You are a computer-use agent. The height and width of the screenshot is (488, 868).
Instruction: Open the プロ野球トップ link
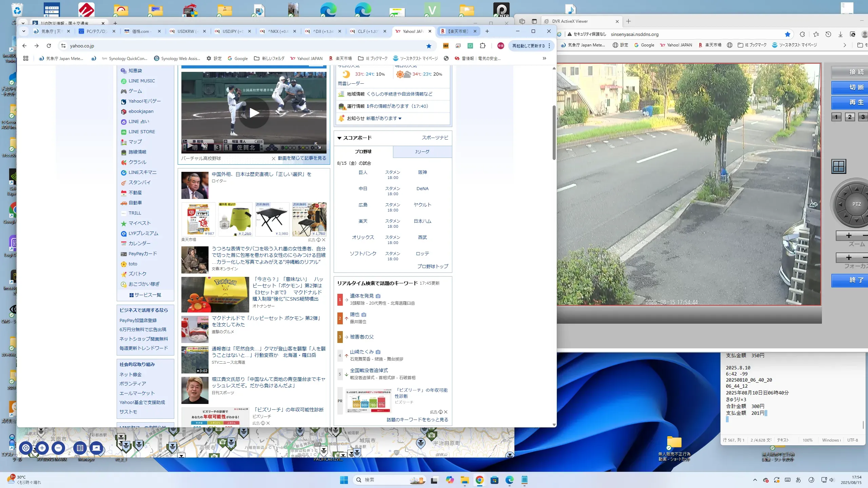pyautogui.click(x=432, y=266)
